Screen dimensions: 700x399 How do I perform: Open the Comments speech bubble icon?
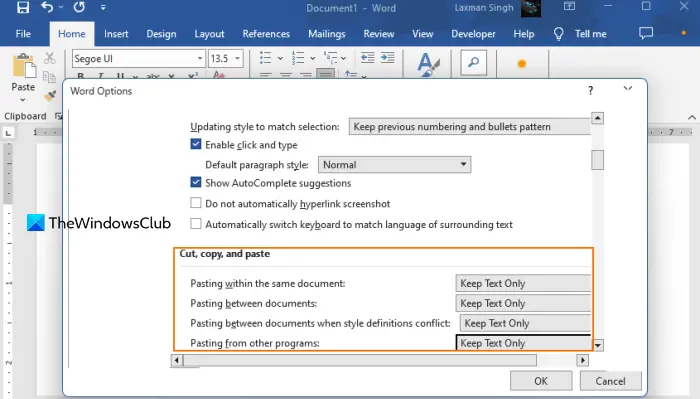(646, 33)
